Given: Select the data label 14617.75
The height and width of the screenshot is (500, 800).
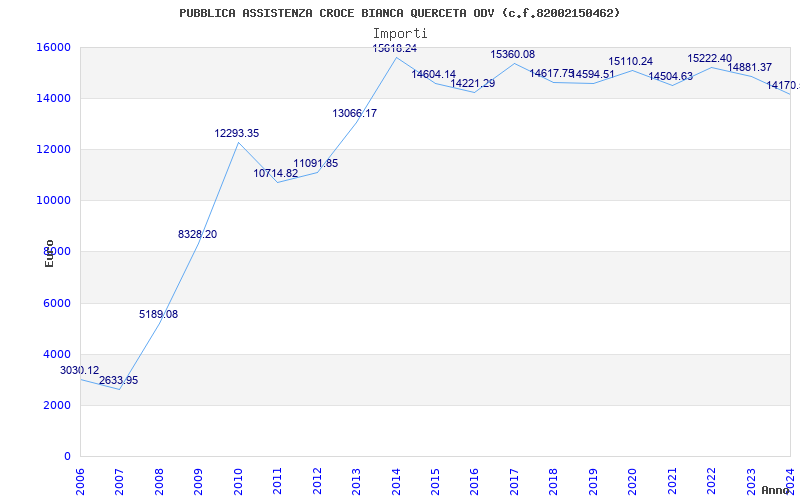Looking at the screenshot, I should pos(552,73).
